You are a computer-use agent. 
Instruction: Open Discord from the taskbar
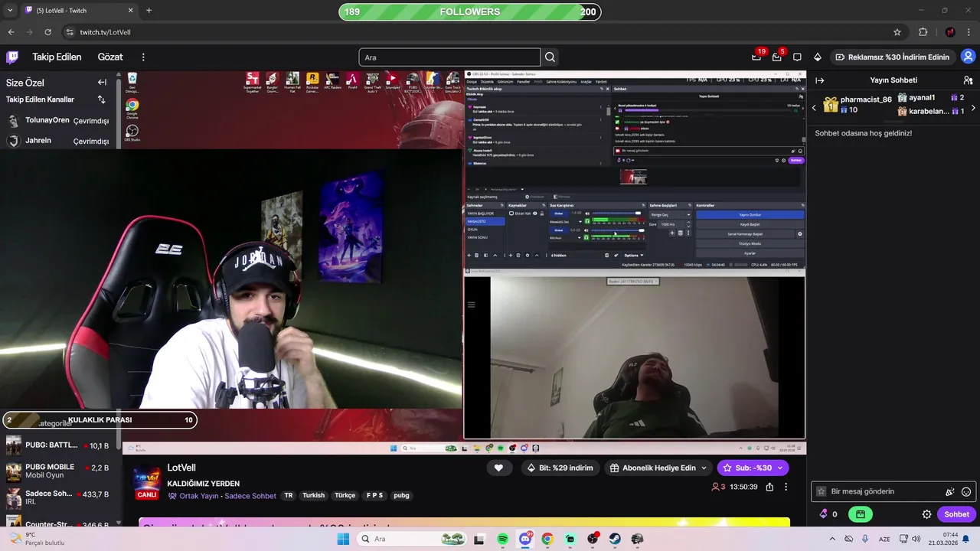[525, 539]
